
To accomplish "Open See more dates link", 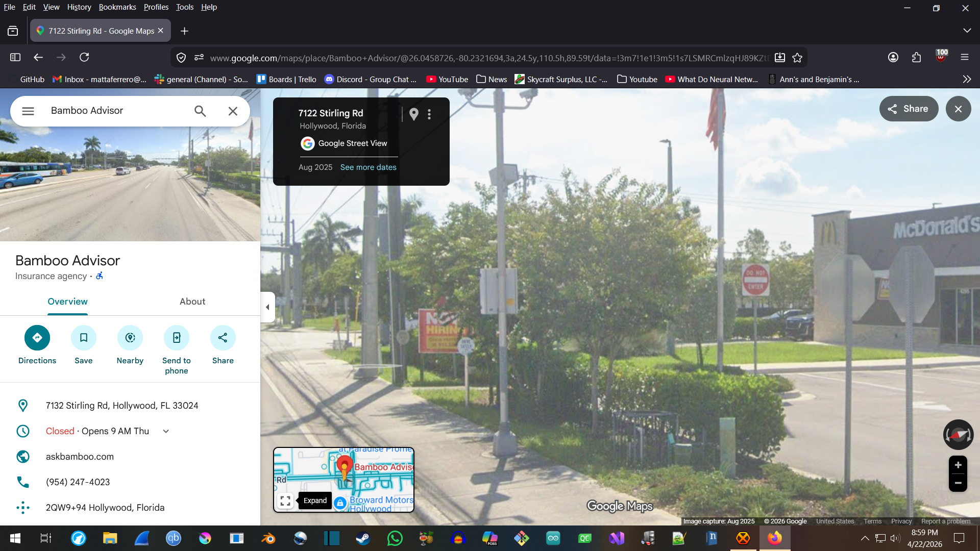I will pyautogui.click(x=369, y=167).
